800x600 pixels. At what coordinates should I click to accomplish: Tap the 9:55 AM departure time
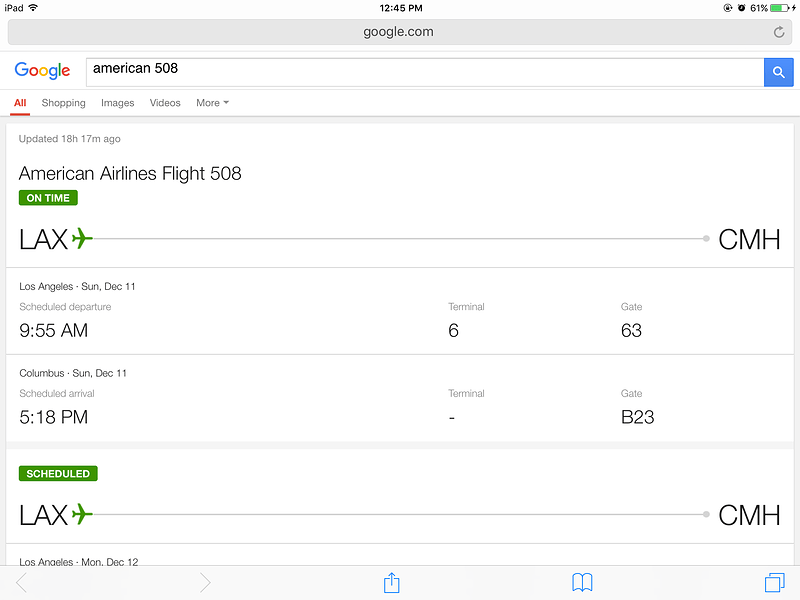click(54, 331)
